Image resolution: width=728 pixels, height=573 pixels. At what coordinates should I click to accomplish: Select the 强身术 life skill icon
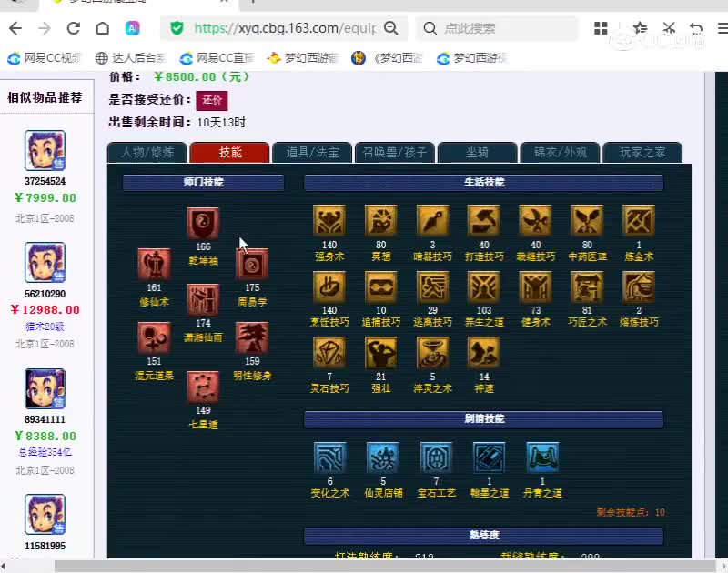pyautogui.click(x=329, y=220)
